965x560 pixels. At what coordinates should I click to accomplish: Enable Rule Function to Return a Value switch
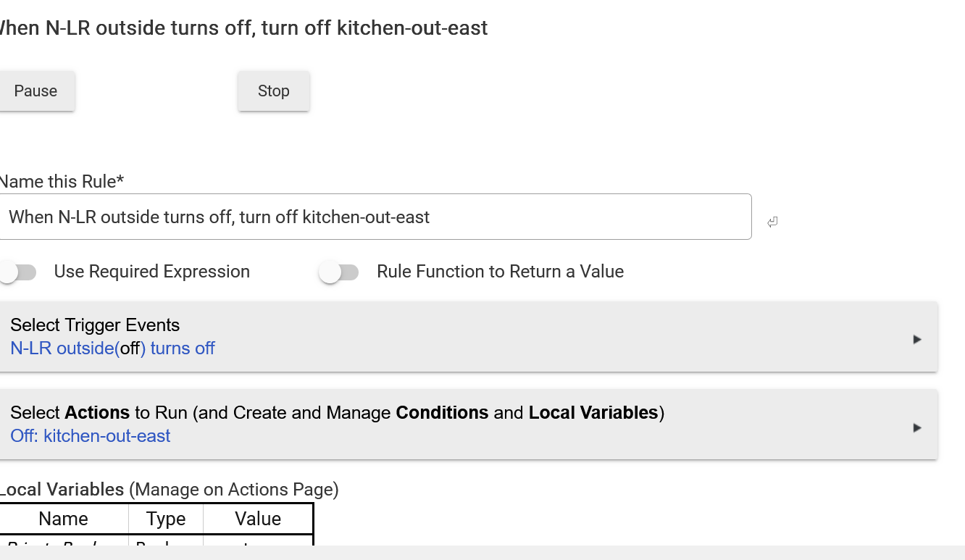coord(339,272)
